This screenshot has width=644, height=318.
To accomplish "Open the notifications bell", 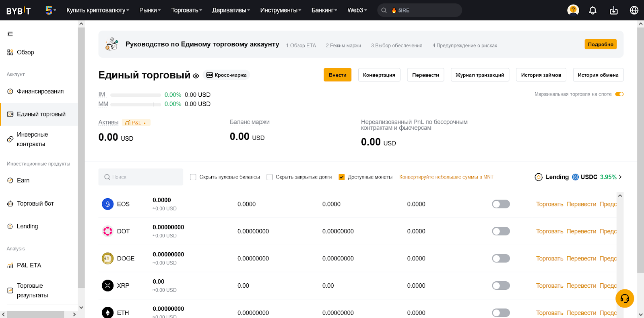I will (x=592, y=10).
